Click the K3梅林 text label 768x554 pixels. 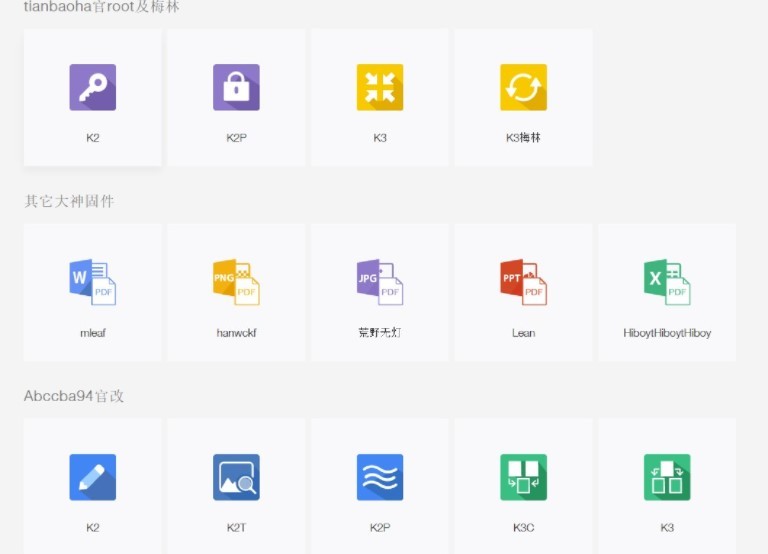pyautogui.click(x=523, y=138)
